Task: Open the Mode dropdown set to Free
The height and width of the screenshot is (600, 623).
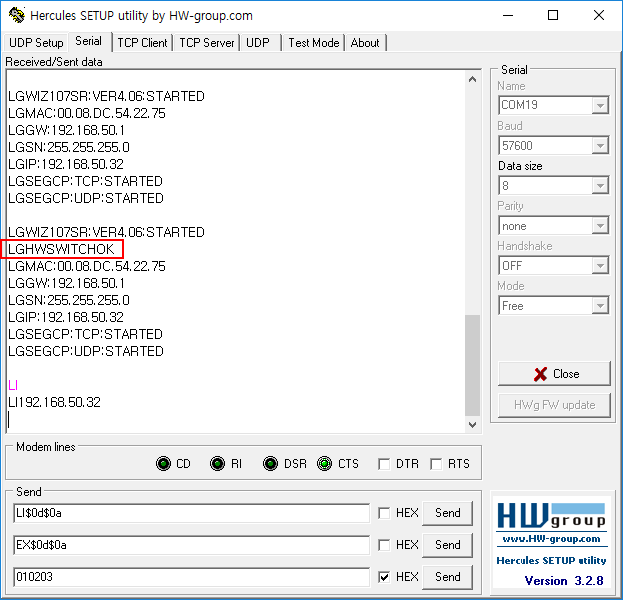Action: coord(600,306)
